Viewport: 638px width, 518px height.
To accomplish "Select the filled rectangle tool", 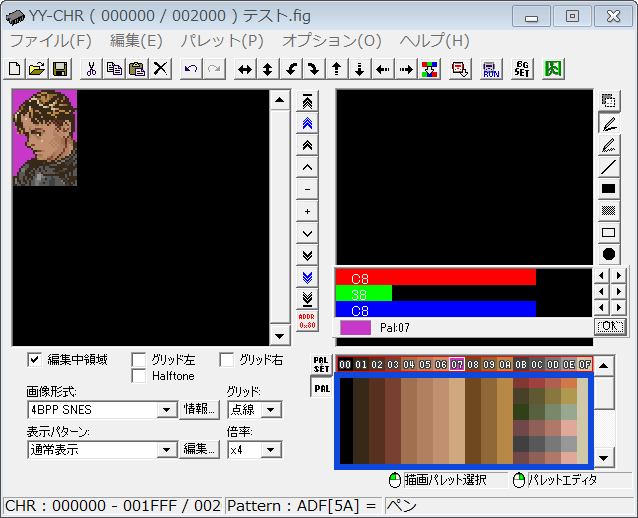I will (x=609, y=189).
